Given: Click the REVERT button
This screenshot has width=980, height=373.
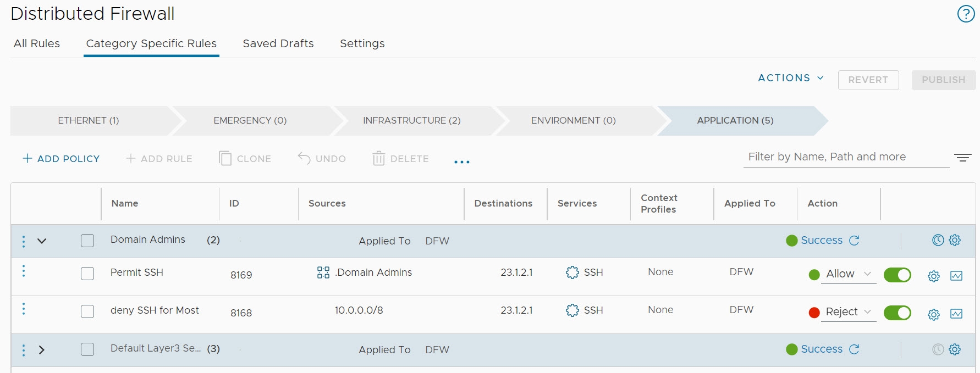Looking at the screenshot, I should pos(868,80).
